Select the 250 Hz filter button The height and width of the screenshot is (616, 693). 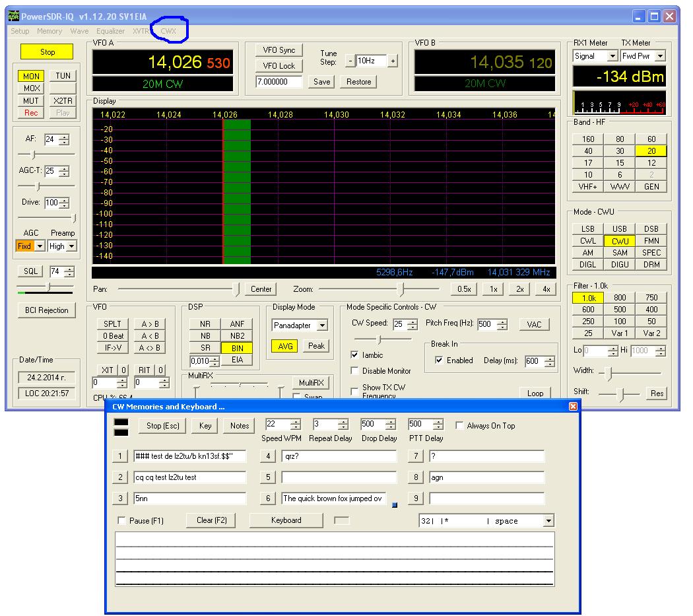(588, 321)
